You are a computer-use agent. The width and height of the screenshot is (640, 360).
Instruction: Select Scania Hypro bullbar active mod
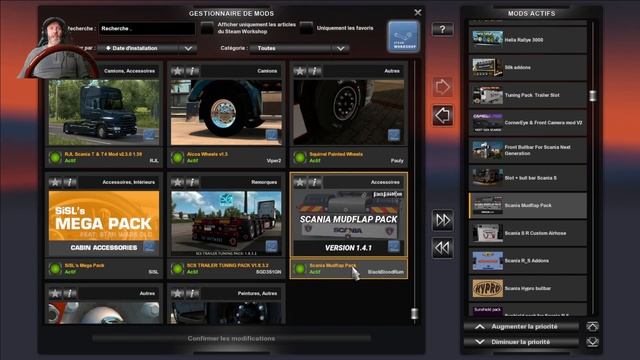click(x=528, y=288)
